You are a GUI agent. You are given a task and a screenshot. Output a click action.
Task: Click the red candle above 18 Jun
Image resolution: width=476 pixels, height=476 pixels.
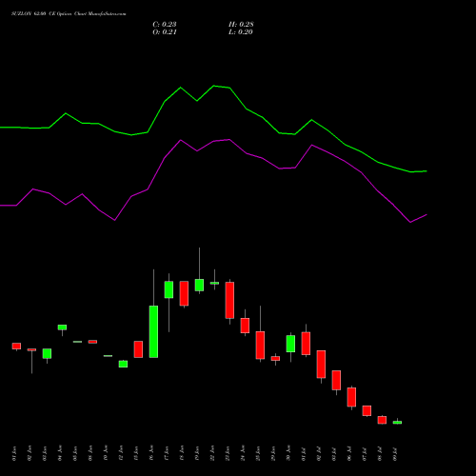(x=184, y=293)
